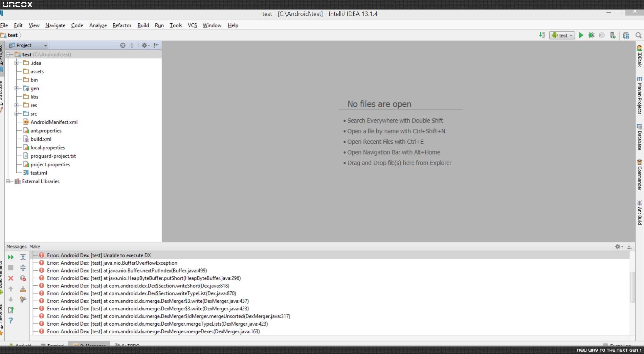Toggle hide warnings filter icon
644x354 pixels.
coord(23,278)
